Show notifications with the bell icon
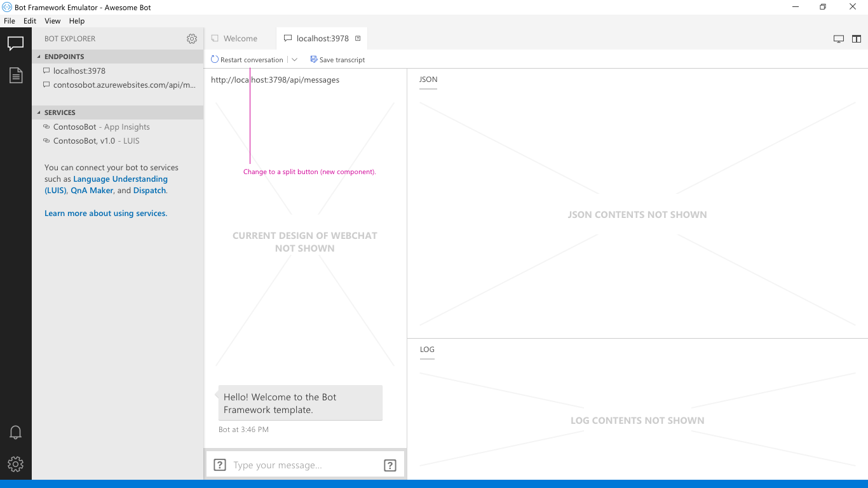868x488 pixels. 16,433
